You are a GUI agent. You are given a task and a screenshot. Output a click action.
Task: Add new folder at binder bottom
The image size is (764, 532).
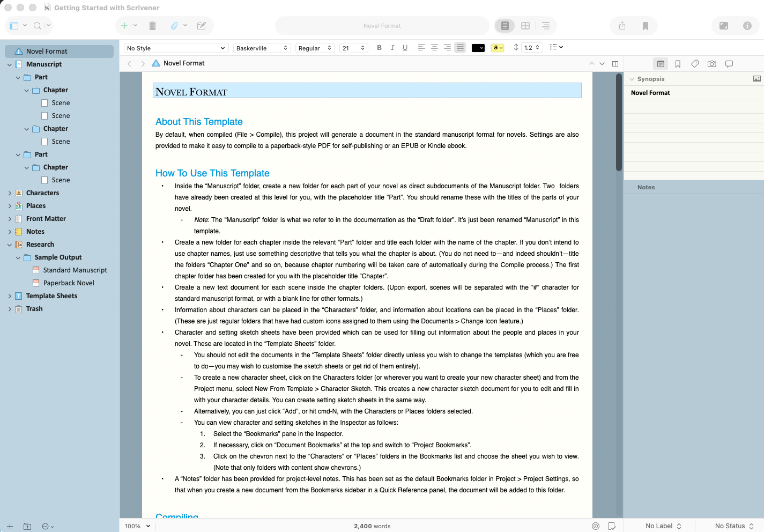pos(27,526)
